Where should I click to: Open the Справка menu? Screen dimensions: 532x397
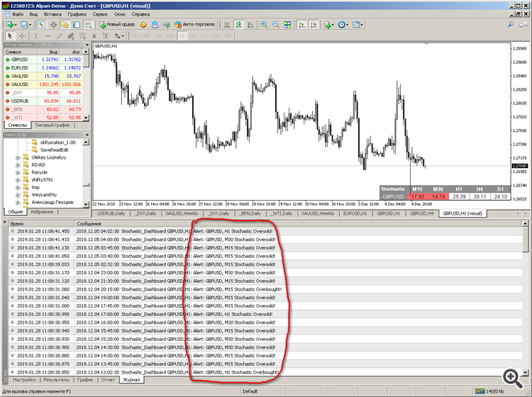coord(140,14)
